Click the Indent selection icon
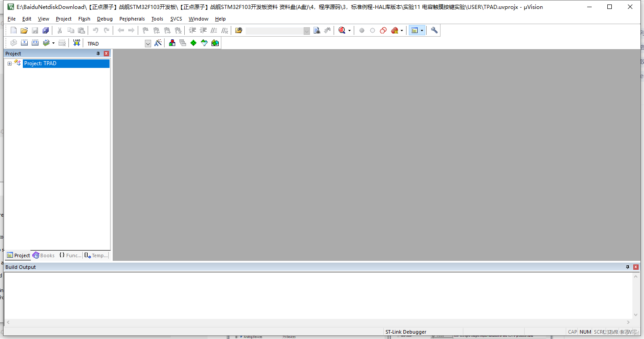This screenshot has height=339, width=644. coord(193,30)
